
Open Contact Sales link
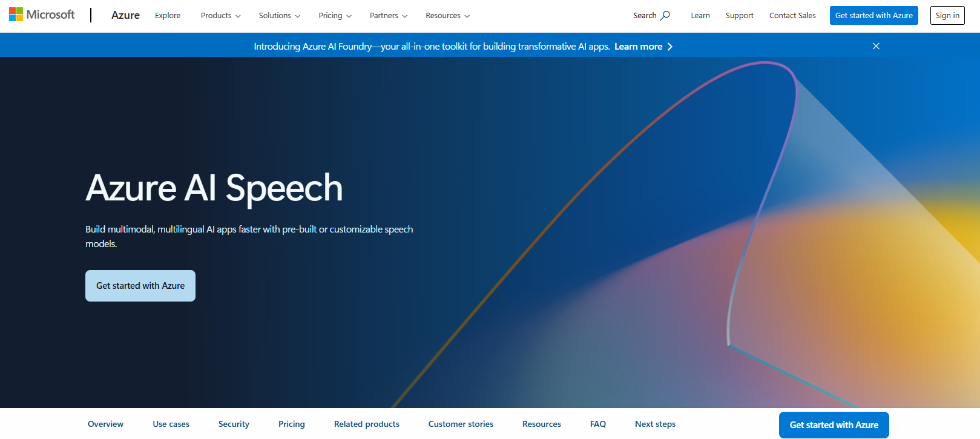tap(792, 16)
